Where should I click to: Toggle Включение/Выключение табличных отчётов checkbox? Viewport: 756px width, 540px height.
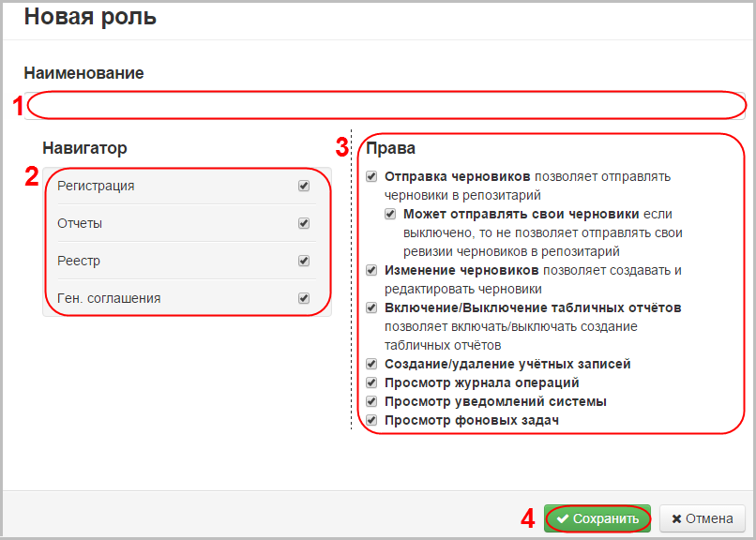pyautogui.click(x=372, y=307)
